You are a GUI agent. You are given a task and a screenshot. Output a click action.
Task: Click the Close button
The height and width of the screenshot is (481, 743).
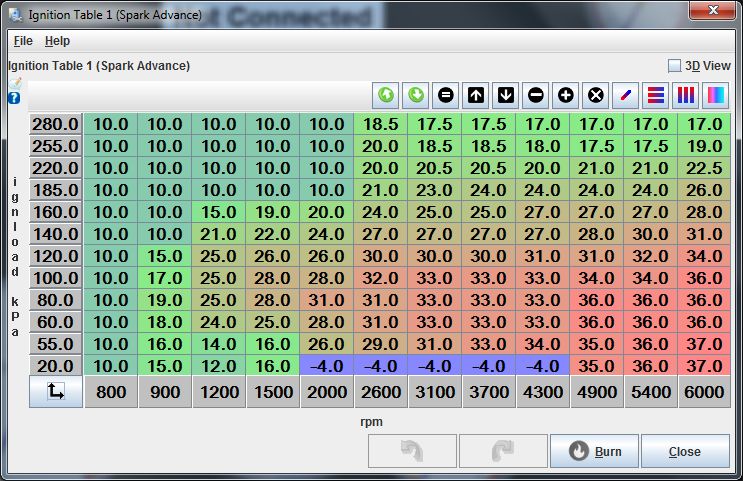tap(685, 451)
